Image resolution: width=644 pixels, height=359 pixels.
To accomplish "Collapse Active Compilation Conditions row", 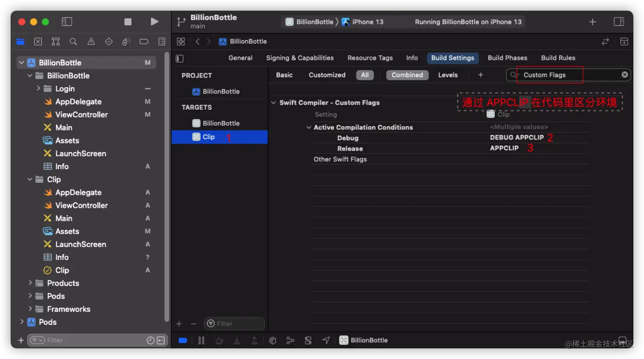I will coord(308,127).
